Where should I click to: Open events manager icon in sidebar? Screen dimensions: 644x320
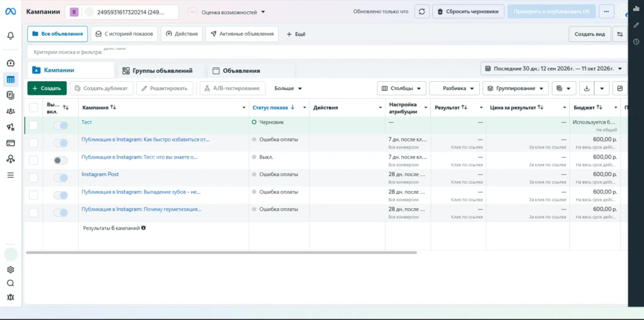click(11, 159)
